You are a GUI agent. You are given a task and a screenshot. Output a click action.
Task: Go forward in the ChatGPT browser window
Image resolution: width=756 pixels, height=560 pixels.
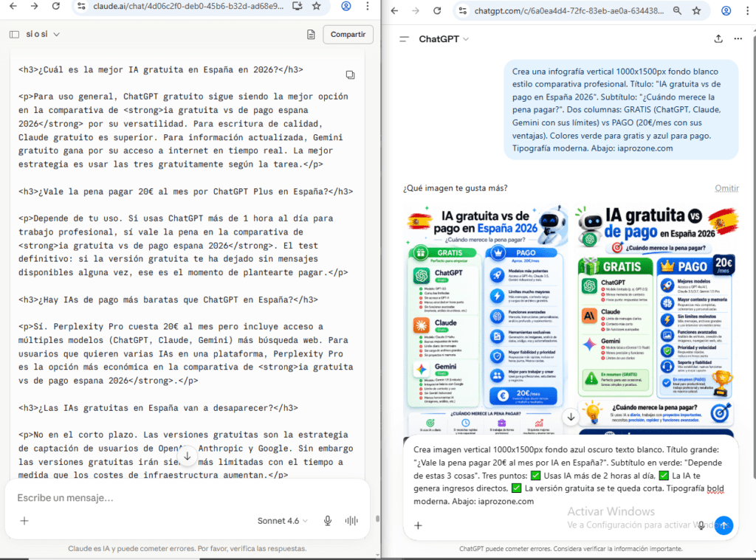click(x=416, y=10)
